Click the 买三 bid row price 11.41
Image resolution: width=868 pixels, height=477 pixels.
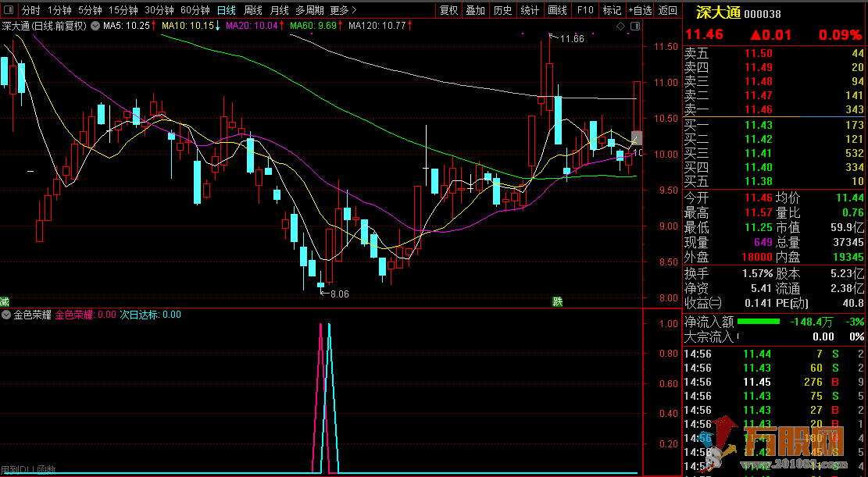pyautogui.click(x=759, y=153)
